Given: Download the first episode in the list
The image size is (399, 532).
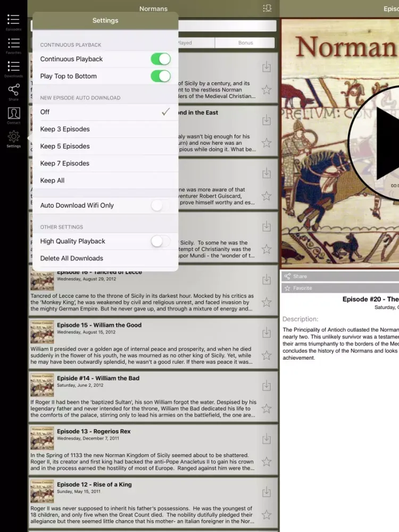Looking at the screenshot, I should pos(267,66).
